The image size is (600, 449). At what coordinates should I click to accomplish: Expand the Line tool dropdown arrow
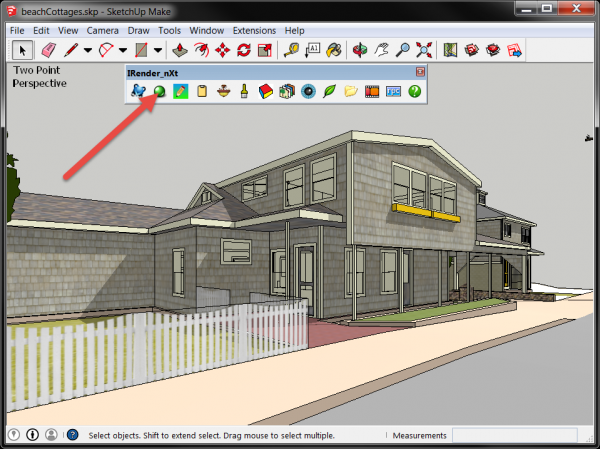coord(88,49)
